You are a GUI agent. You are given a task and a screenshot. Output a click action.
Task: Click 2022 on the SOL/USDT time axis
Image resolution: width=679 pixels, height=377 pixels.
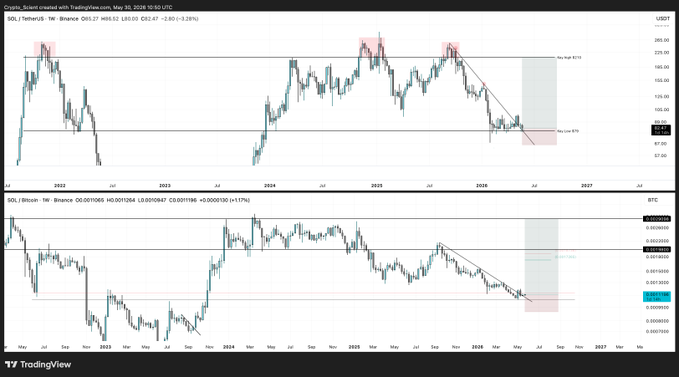click(x=60, y=186)
